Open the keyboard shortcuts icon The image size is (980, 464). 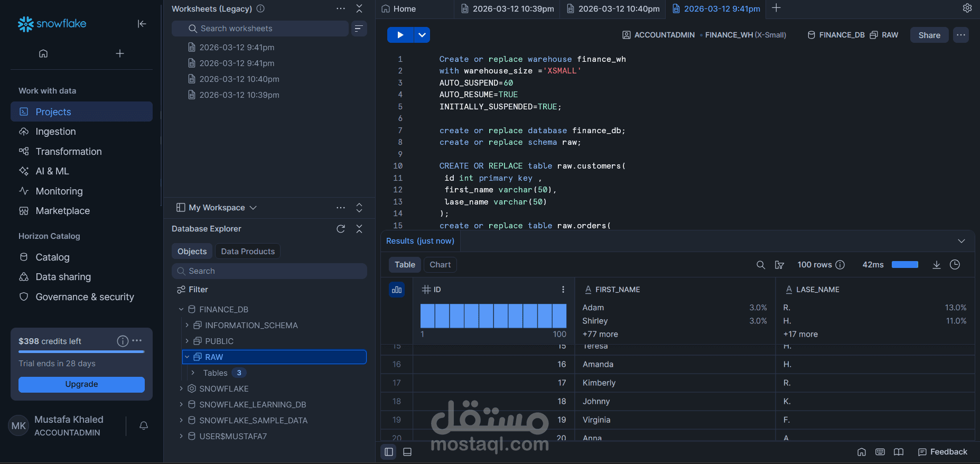tap(880, 452)
